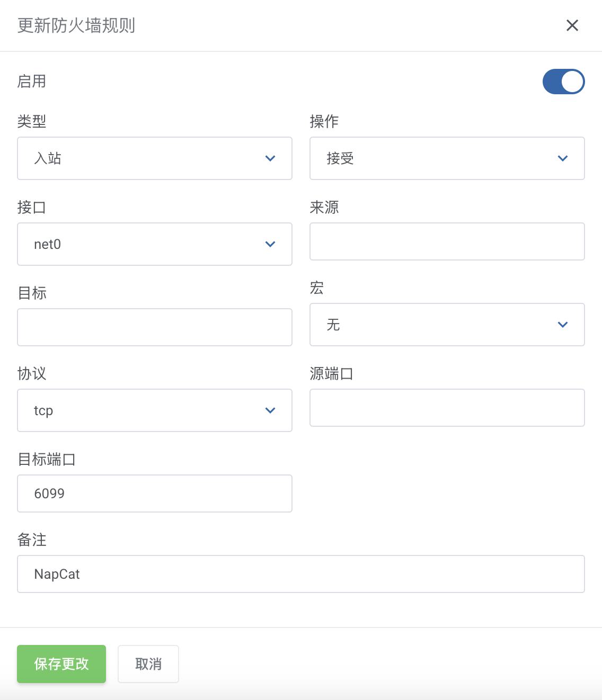Focus the empty 来源 input field
Screen dimensions: 602x700
click(x=447, y=241)
